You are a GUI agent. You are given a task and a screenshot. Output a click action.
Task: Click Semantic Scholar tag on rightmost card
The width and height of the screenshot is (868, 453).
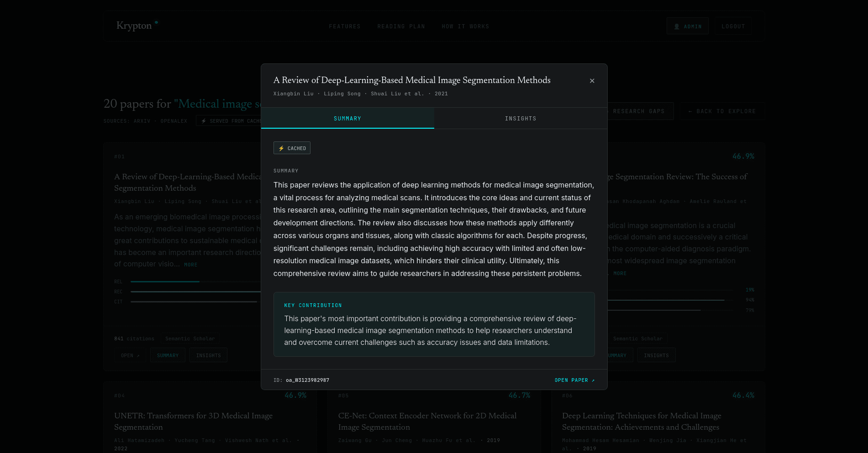(637, 338)
